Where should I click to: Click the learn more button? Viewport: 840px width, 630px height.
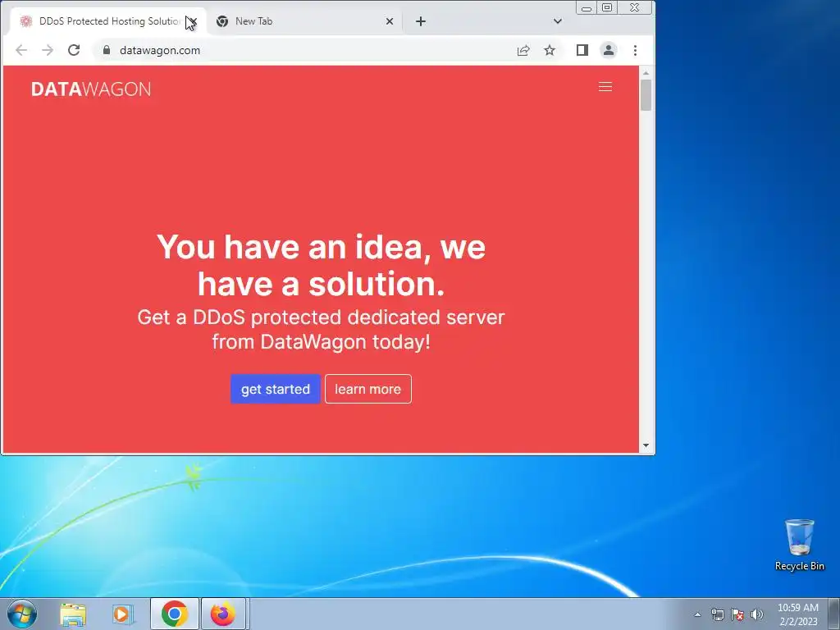click(368, 389)
